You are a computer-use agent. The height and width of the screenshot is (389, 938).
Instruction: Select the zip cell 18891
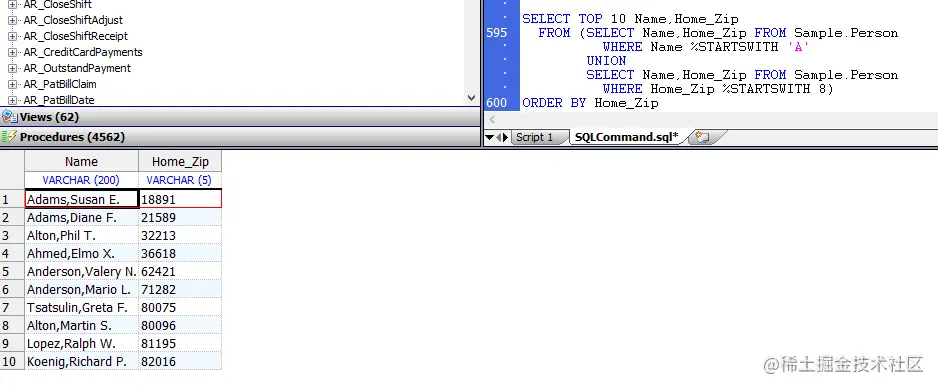pyautogui.click(x=180, y=199)
